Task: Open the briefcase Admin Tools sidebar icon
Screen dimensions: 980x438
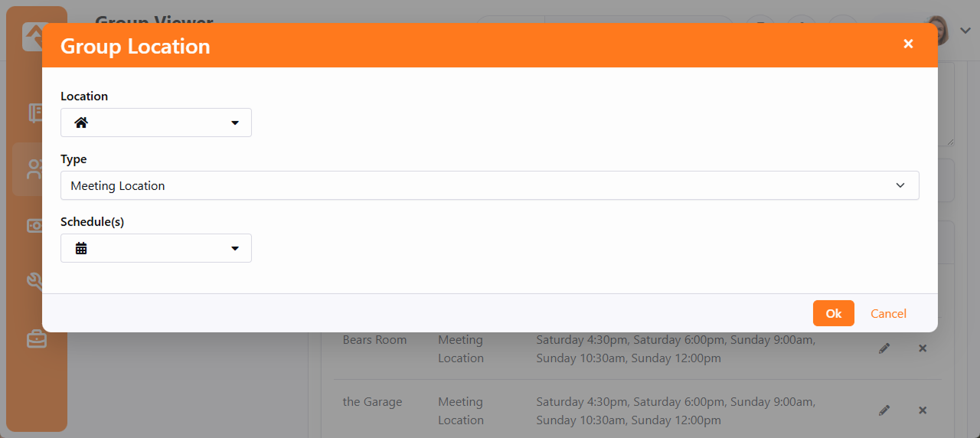Action: pos(37,338)
